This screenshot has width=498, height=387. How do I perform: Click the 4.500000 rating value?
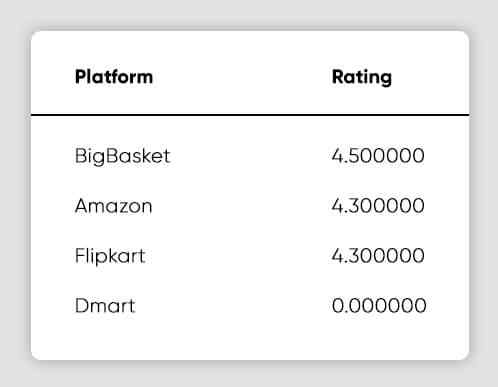378,156
